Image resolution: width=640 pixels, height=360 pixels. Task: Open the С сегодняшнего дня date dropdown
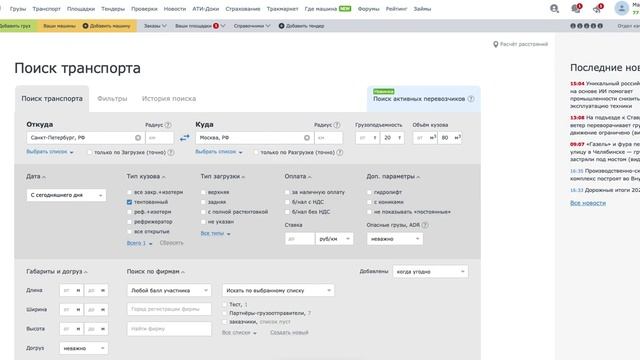click(x=66, y=195)
